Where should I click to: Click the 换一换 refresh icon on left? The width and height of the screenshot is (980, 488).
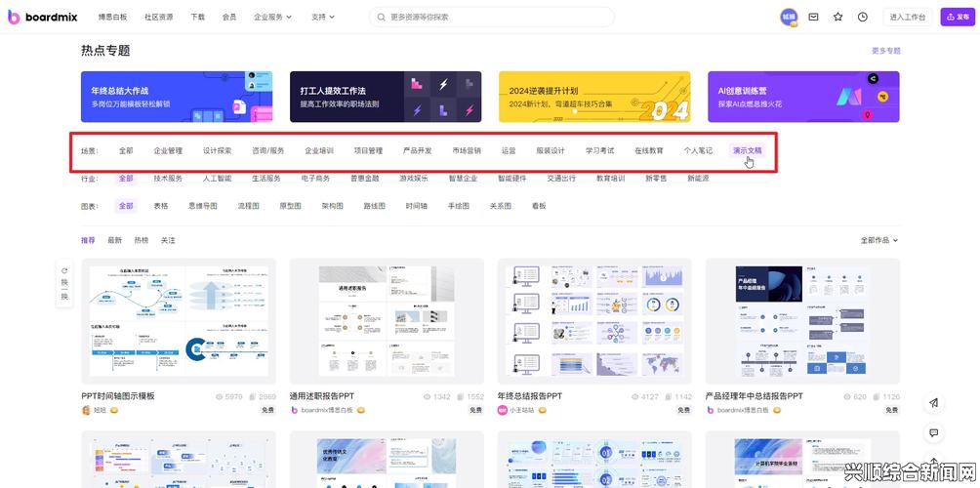(x=64, y=271)
